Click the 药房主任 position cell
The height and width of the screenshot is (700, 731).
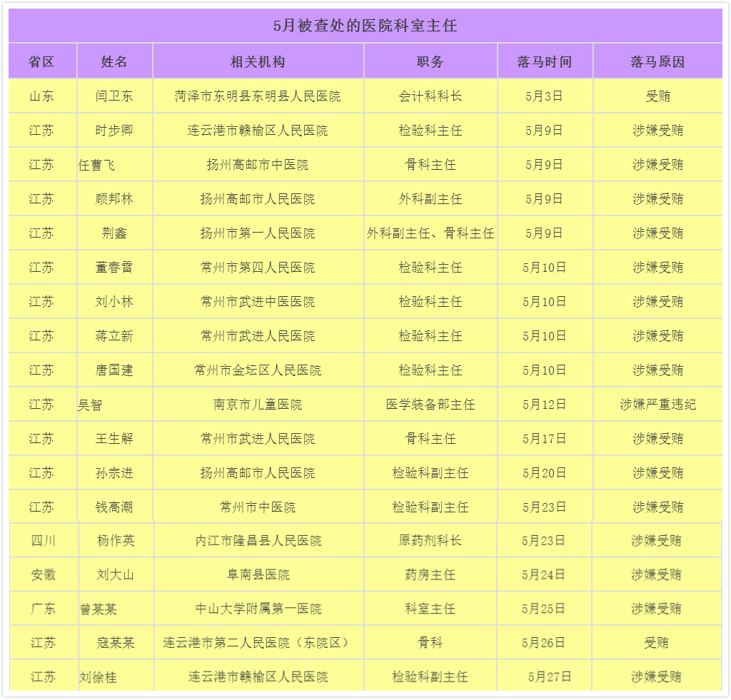[430, 574]
